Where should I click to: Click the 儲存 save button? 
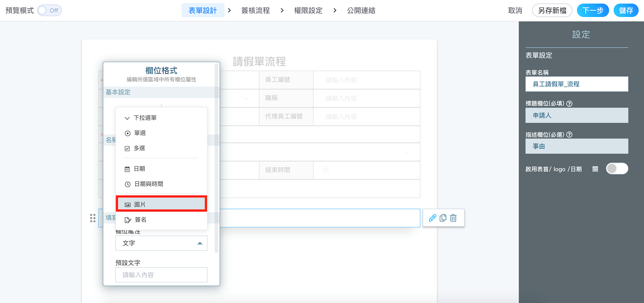pyautogui.click(x=625, y=10)
